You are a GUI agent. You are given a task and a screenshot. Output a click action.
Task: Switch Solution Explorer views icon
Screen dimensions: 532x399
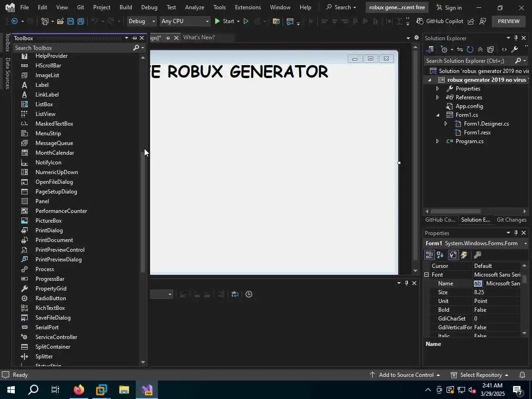click(x=430, y=49)
